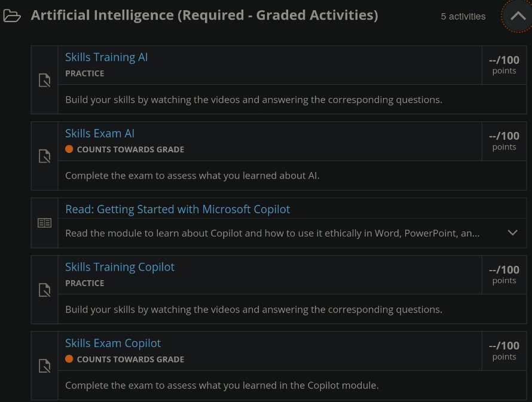Click the Skills Exam AI document icon
Viewport: 532px width, 402px height.
[x=44, y=156]
